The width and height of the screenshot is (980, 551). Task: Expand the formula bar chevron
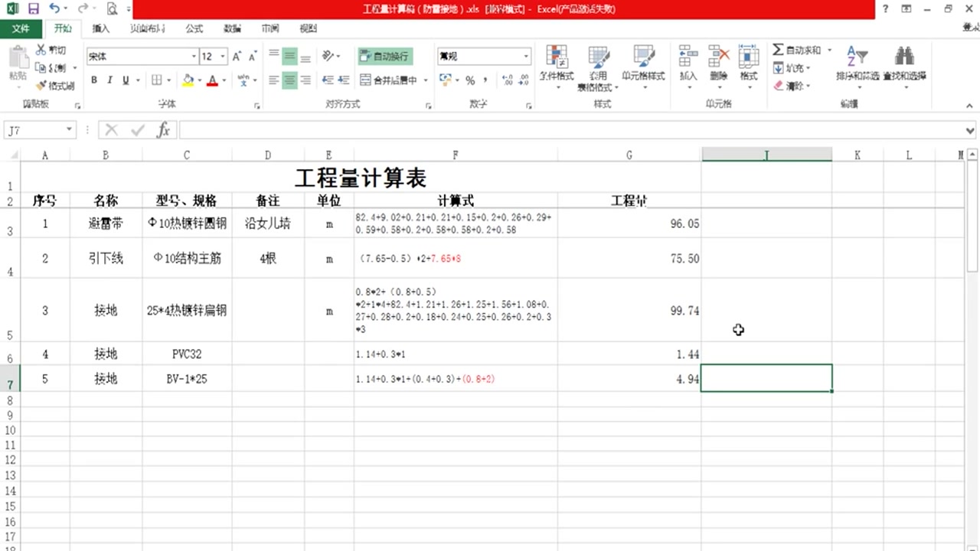971,130
